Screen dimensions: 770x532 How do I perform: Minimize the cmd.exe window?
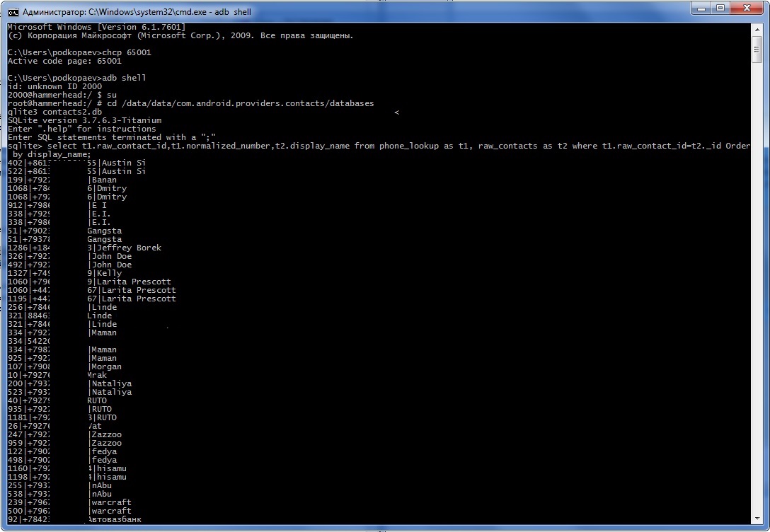[x=702, y=8]
